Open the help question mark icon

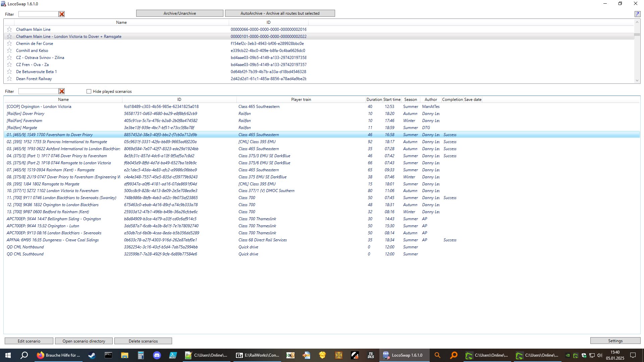637,14
